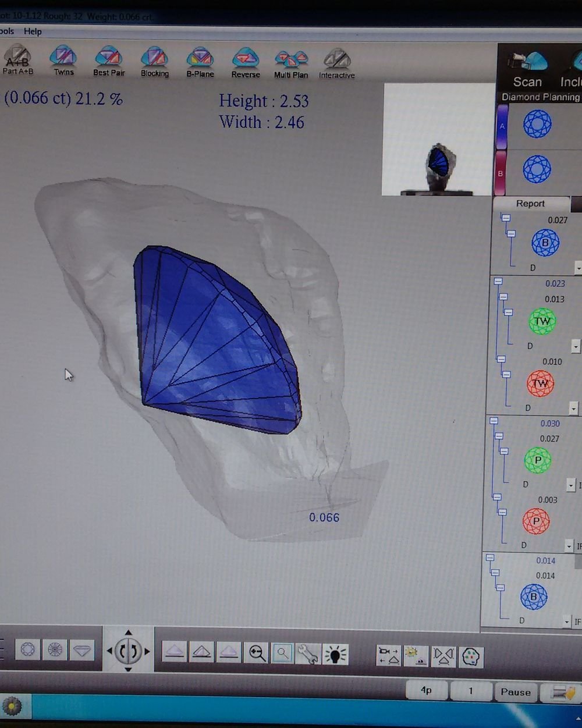Switch to the Scan tab
The image size is (582, 728).
click(x=527, y=69)
